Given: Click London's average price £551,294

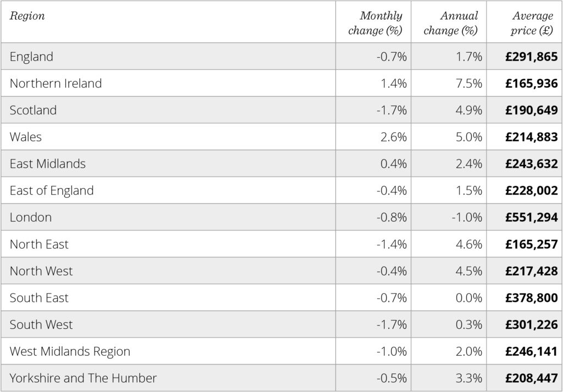Looking at the screenshot, I should (x=531, y=217).
